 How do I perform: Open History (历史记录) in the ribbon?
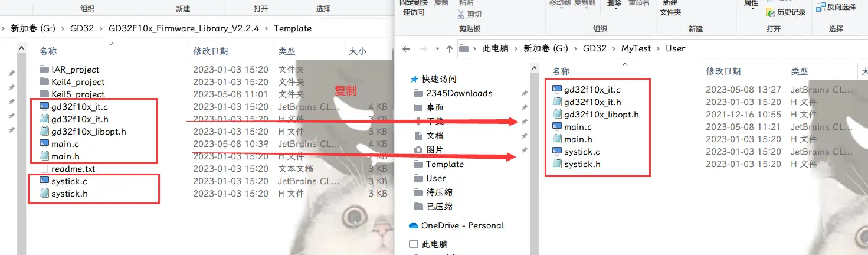(786, 12)
